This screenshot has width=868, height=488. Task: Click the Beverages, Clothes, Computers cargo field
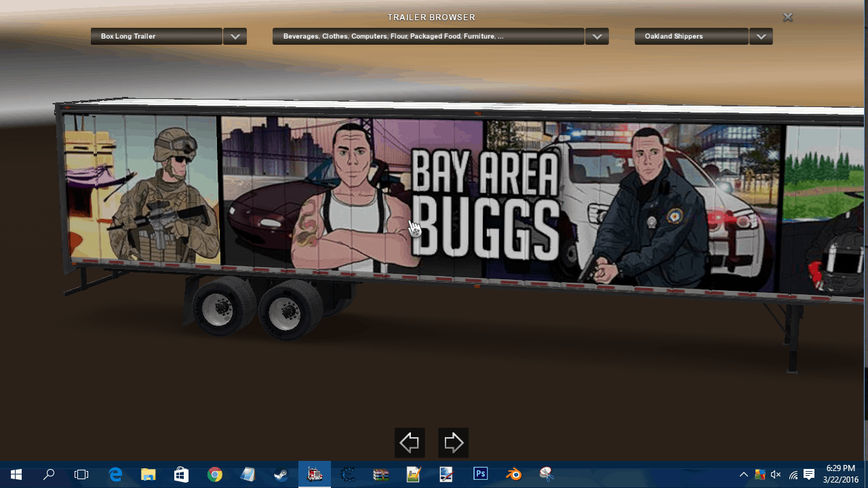coord(428,37)
